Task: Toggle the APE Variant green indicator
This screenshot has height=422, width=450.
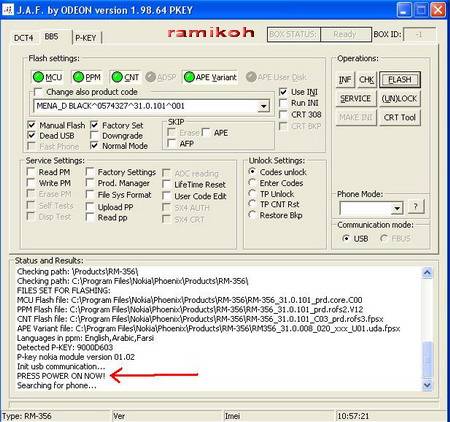Action: pyautogui.click(x=189, y=77)
